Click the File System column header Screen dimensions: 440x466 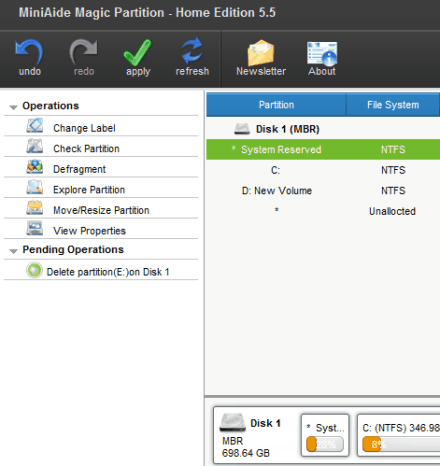393,105
